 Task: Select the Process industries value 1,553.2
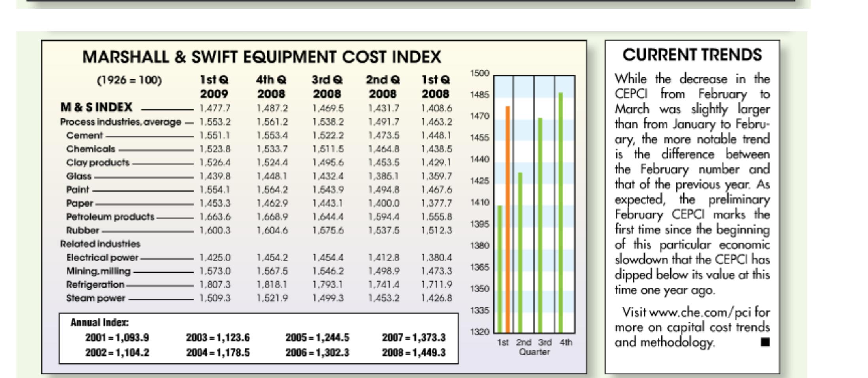tap(215, 122)
